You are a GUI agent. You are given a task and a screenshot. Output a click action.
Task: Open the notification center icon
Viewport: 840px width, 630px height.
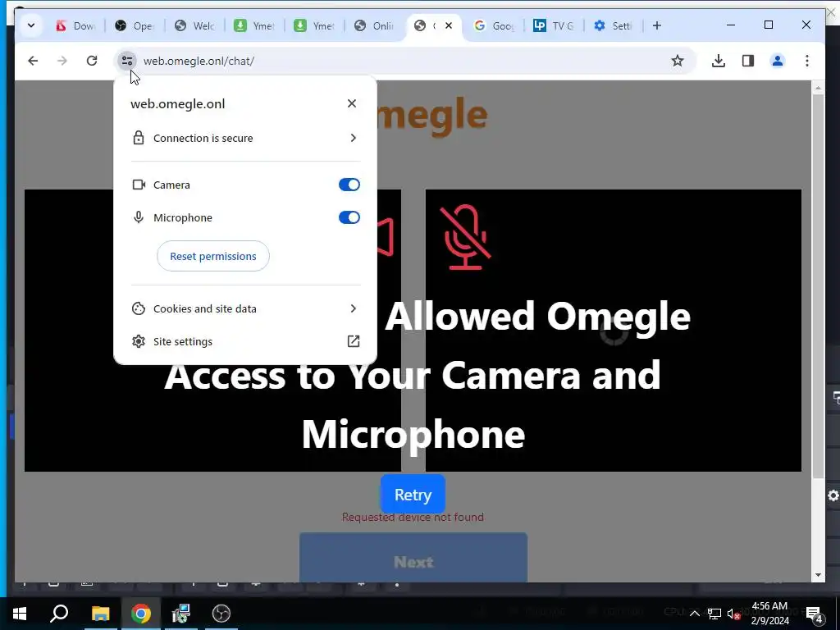tap(815, 614)
